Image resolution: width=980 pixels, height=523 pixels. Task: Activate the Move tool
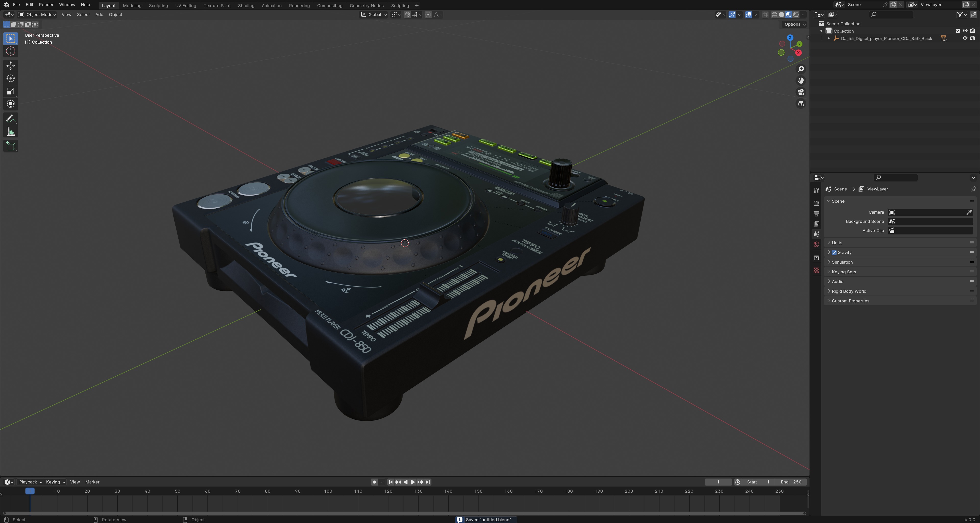click(x=11, y=66)
